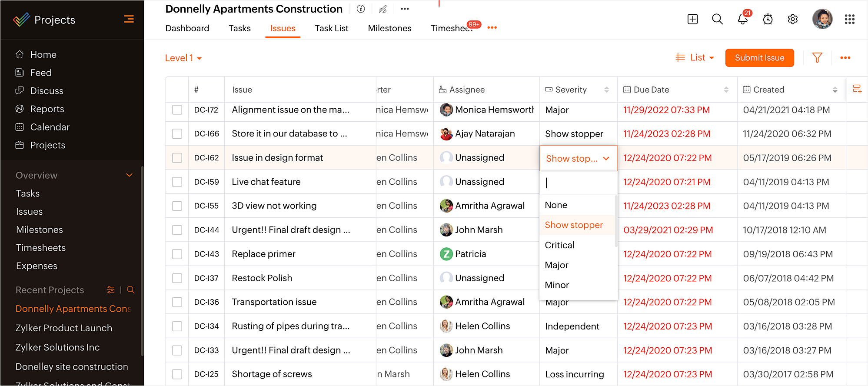
Task: Click the quick add plus icon
Action: click(x=692, y=19)
